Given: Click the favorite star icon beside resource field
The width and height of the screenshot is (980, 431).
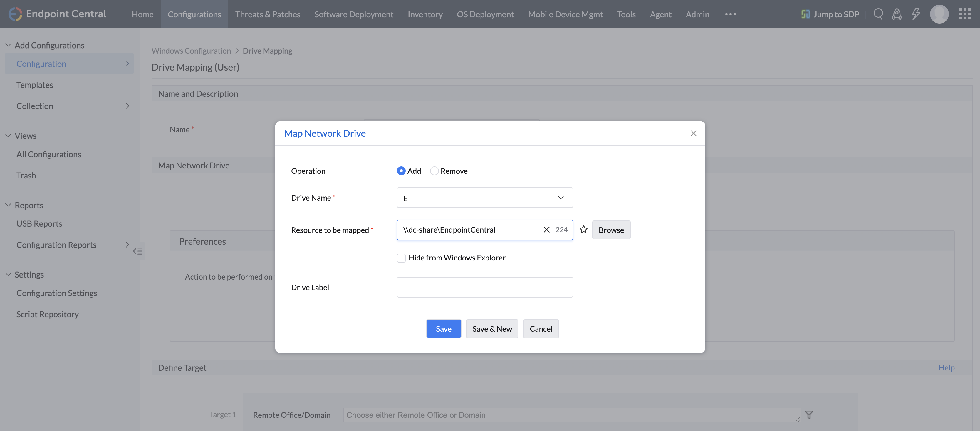Looking at the screenshot, I should (x=583, y=230).
